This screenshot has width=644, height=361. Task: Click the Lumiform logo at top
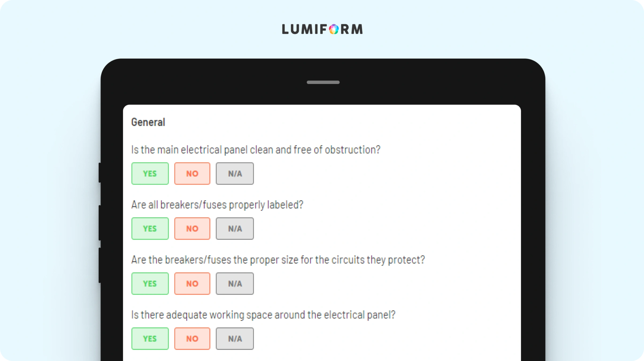pos(322,29)
